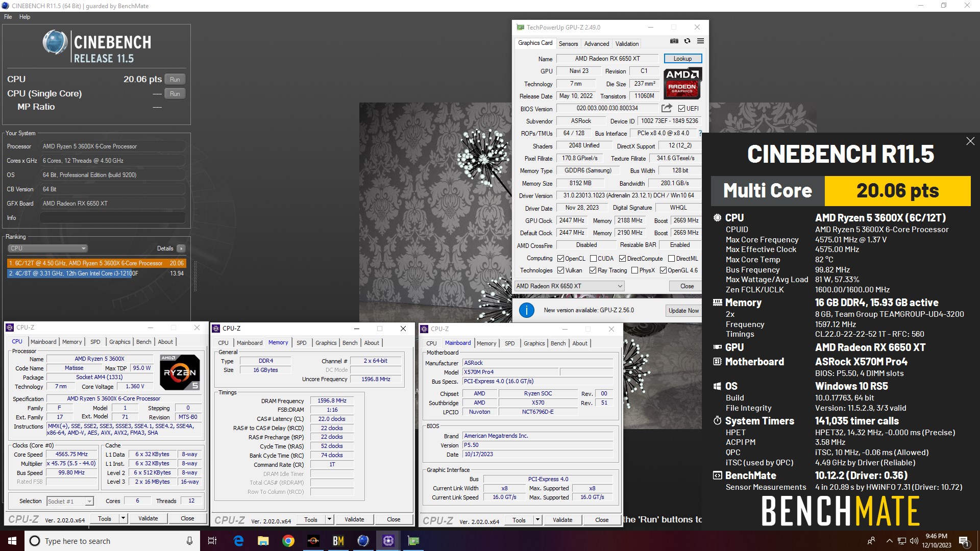Close the BenchMate result overlay with X
Screen dimensions: 980x551
click(970, 141)
